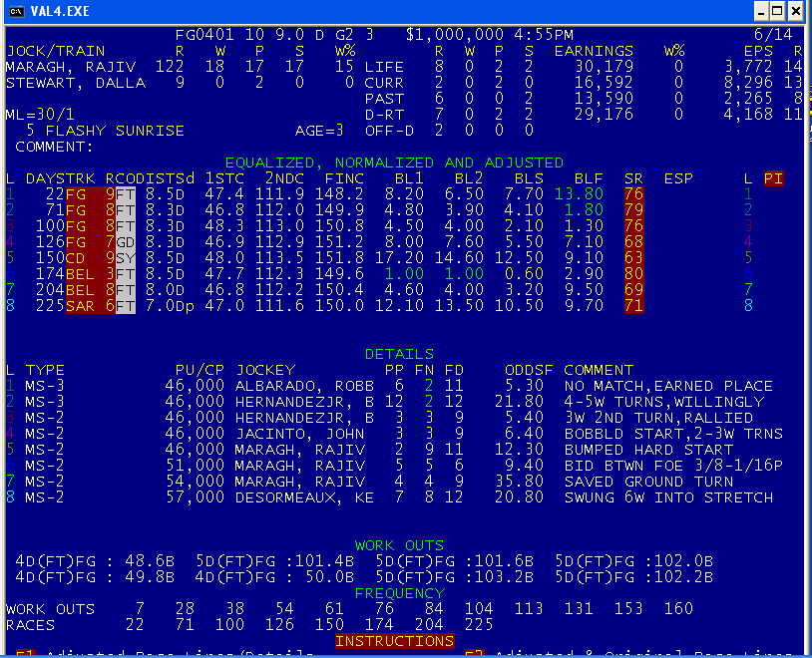This screenshot has width=812, height=658.
Task: Select final time 151.8
Action: 339,258
